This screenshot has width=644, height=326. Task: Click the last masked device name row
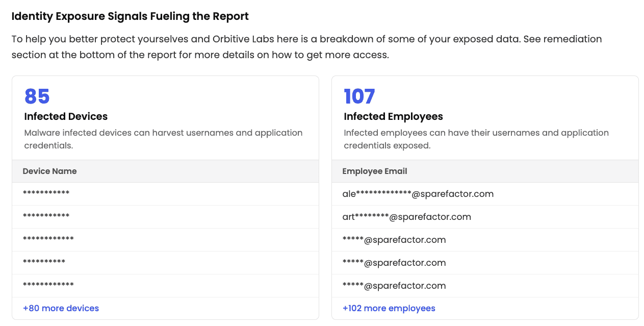point(48,286)
